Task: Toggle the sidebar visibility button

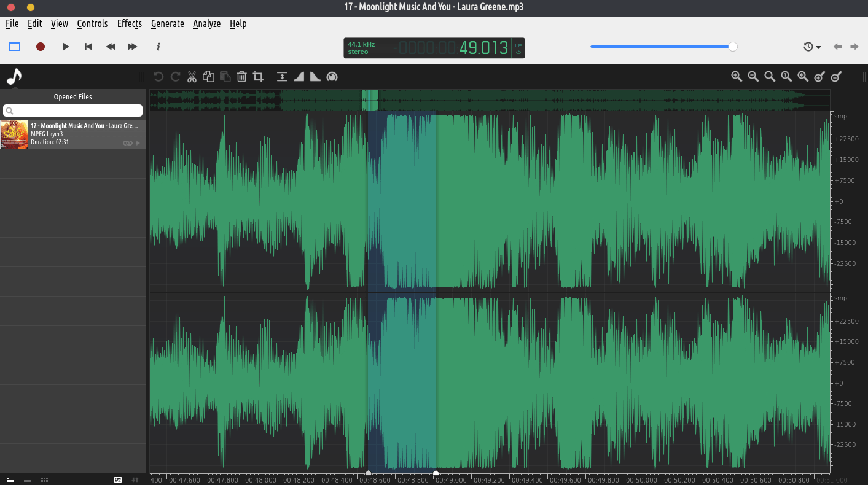Action: 15,47
